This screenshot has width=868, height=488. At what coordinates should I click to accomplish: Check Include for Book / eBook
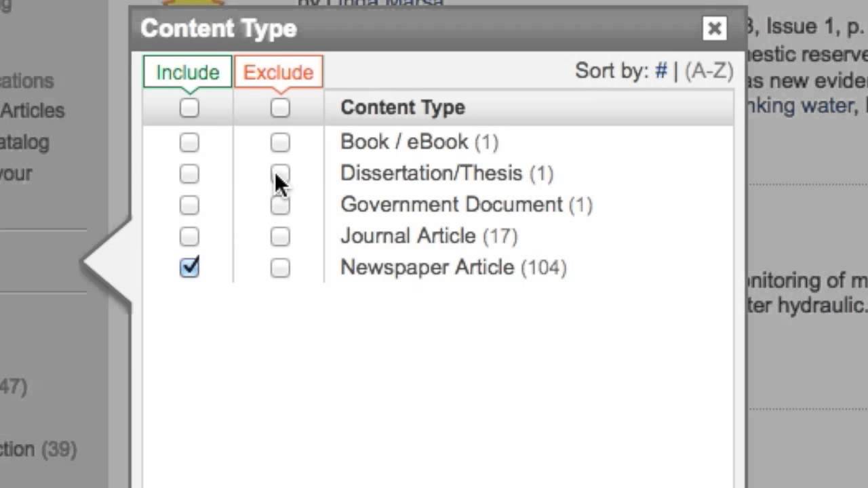(x=189, y=142)
